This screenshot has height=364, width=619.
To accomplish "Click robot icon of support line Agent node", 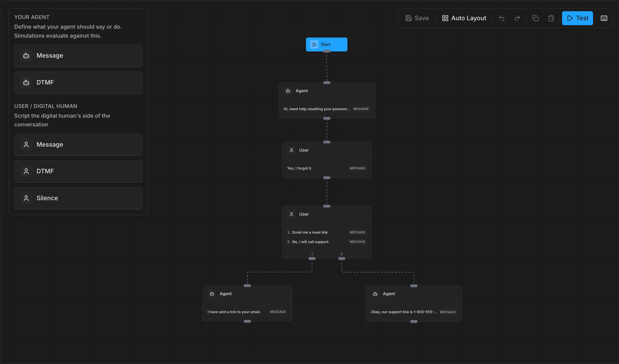I will pyautogui.click(x=375, y=294).
